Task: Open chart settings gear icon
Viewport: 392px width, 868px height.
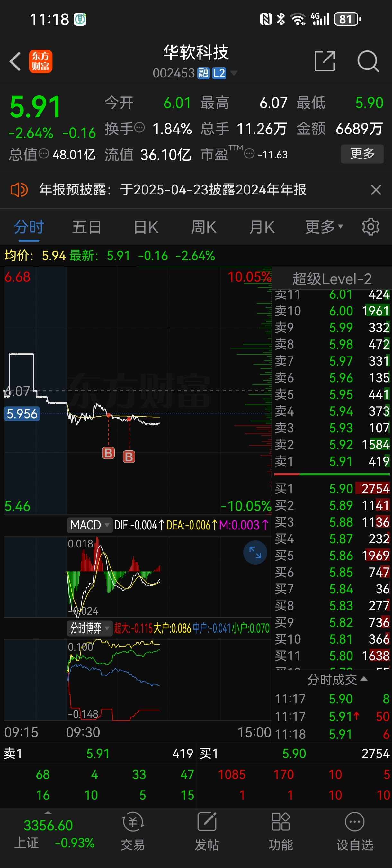Action: [x=370, y=227]
